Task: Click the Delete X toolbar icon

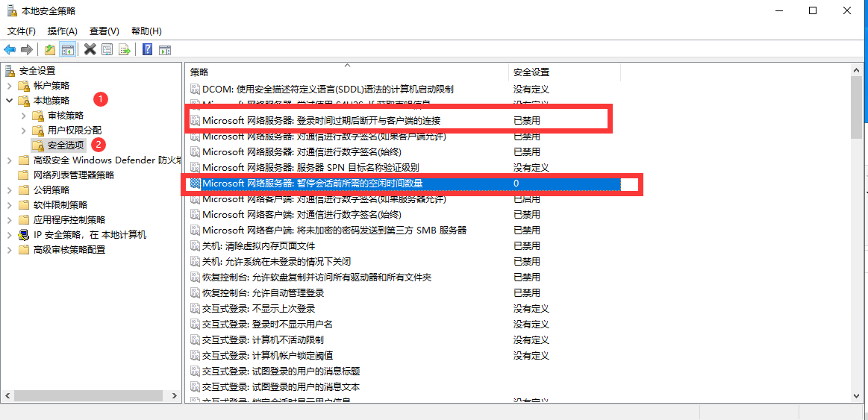Action: [x=90, y=49]
